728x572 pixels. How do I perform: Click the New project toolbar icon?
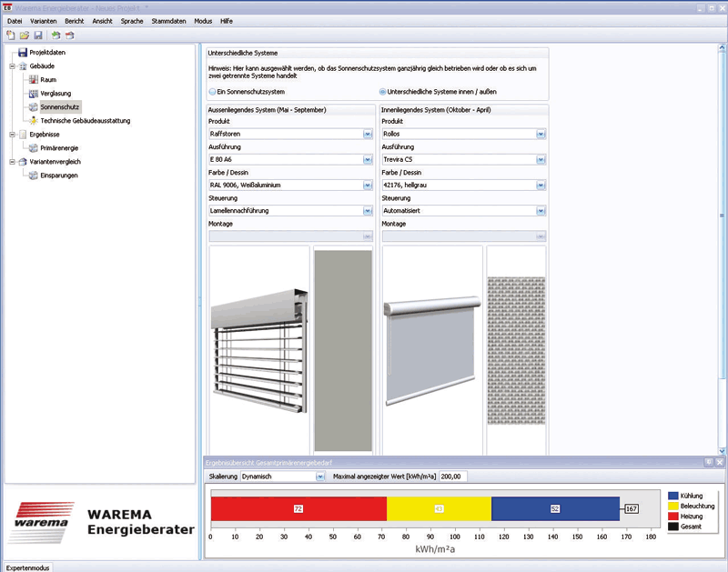pyautogui.click(x=11, y=35)
